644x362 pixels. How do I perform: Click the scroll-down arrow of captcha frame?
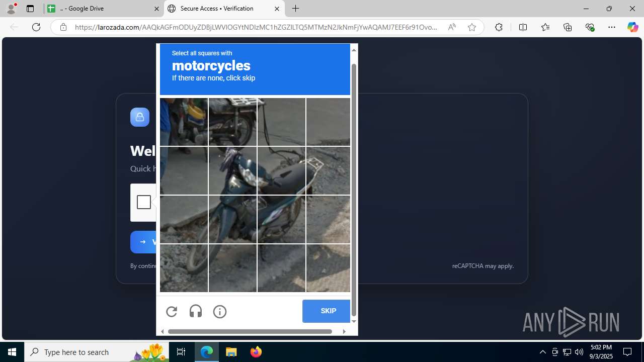tap(354, 321)
